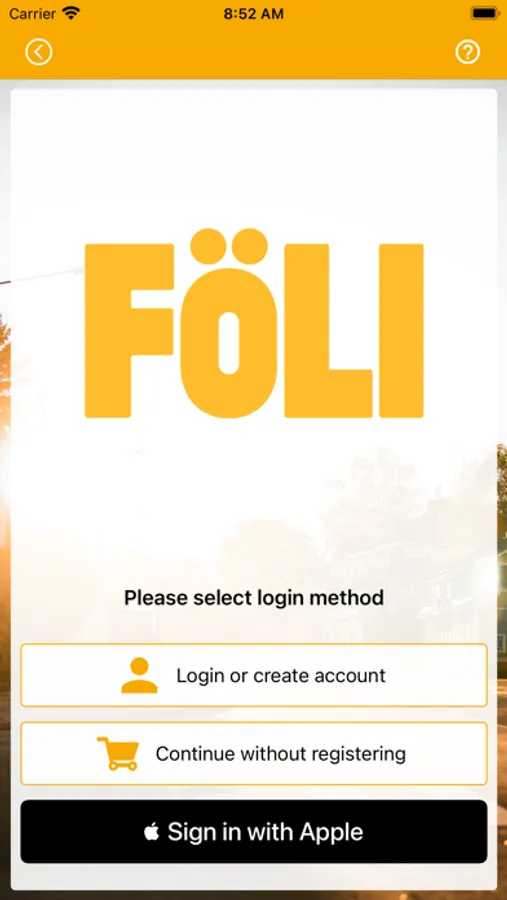Sign in with Apple
Screen dimensions: 507x900
[x=254, y=831]
